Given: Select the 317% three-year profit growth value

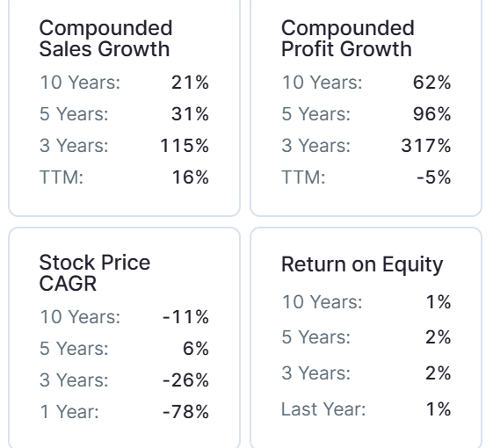Looking at the screenshot, I should click(x=426, y=146).
